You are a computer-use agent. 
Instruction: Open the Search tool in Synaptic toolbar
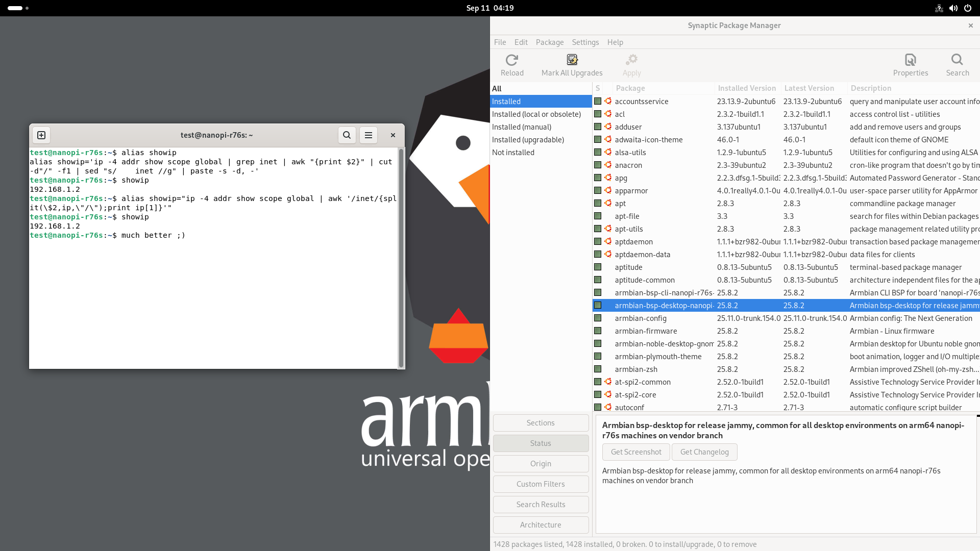coord(957,65)
